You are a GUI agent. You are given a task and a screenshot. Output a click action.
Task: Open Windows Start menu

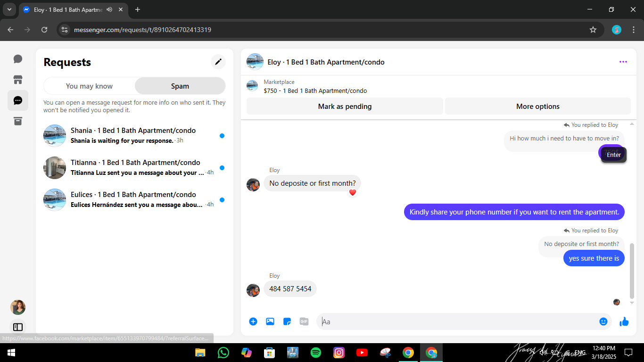coord(11,353)
